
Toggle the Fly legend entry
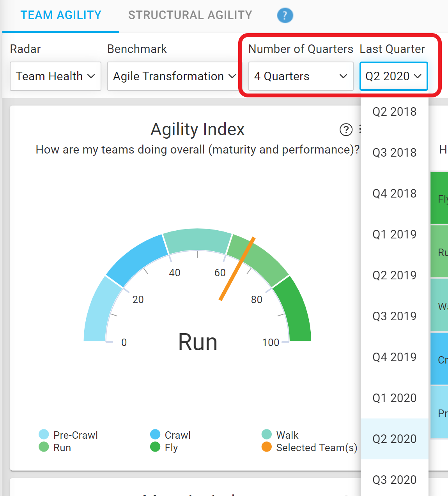click(x=164, y=448)
